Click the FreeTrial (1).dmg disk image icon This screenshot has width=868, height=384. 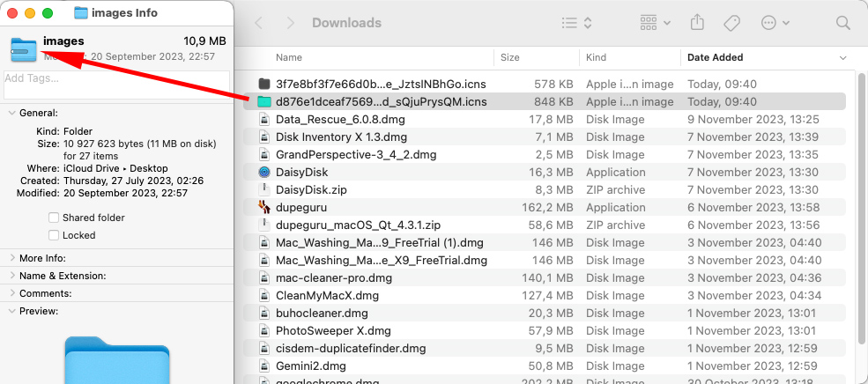264,242
